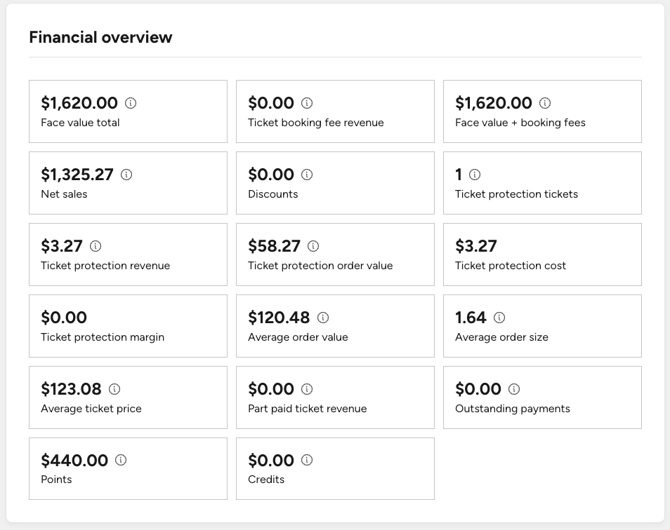
Task: Select the Ticket protection margin card
Action: pyautogui.click(x=128, y=326)
